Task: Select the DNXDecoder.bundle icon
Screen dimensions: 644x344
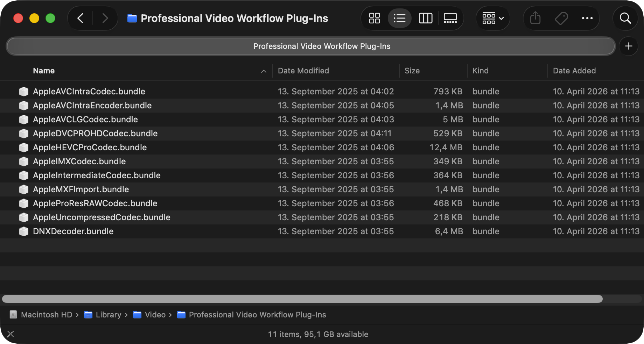Action: coord(24,231)
